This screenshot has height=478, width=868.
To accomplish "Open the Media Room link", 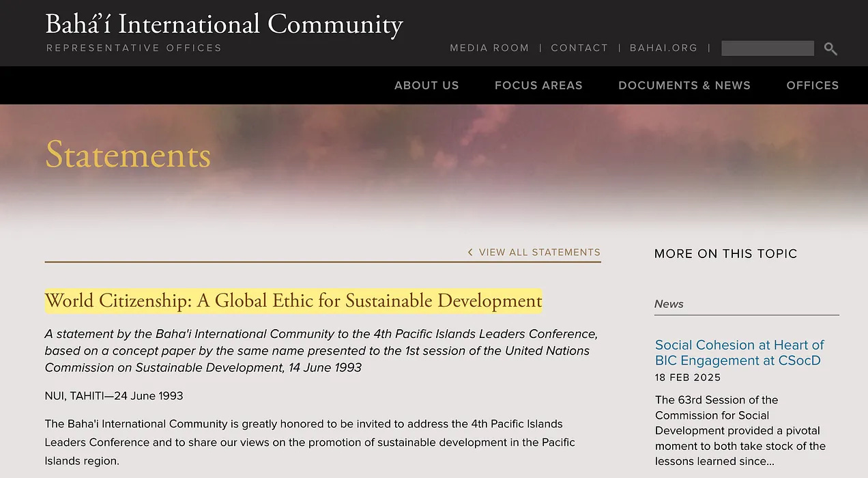I will pos(489,48).
